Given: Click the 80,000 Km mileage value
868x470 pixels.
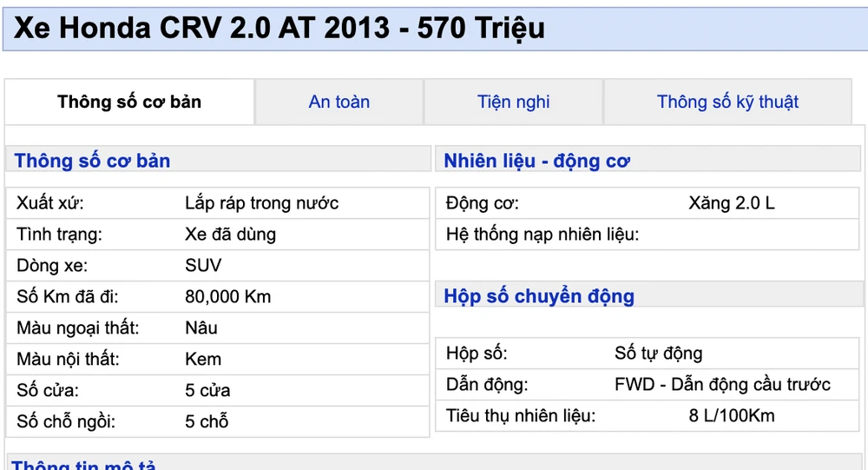Looking at the screenshot, I should [x=227, y=297].
